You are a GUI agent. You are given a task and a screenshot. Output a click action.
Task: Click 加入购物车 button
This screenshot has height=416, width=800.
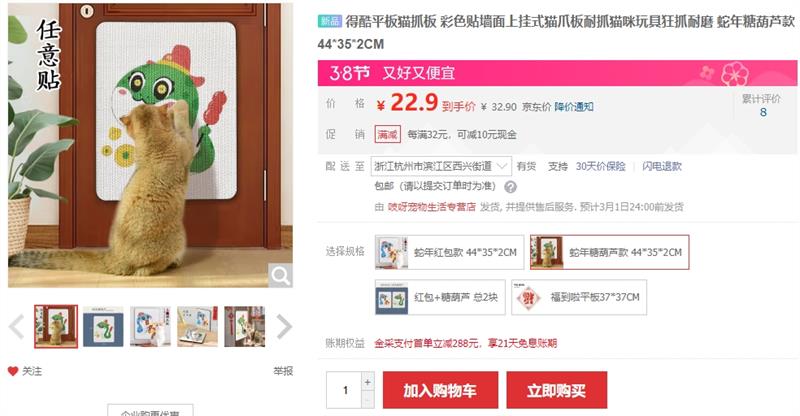[x=440, y=390]
